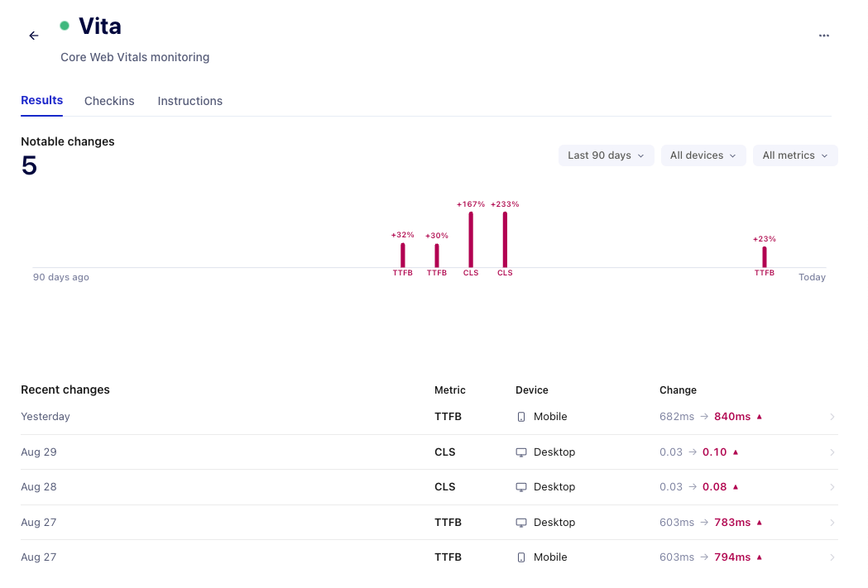Open the Aug 28 CLS change row
This screenshot has width=868, height=588.
click(x=429, y=487)
